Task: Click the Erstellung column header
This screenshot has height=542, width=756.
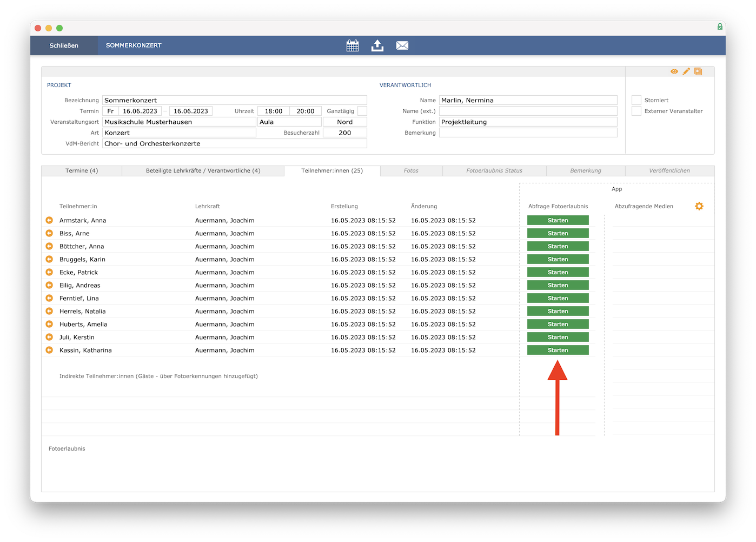Action: (x=344, y=206)
